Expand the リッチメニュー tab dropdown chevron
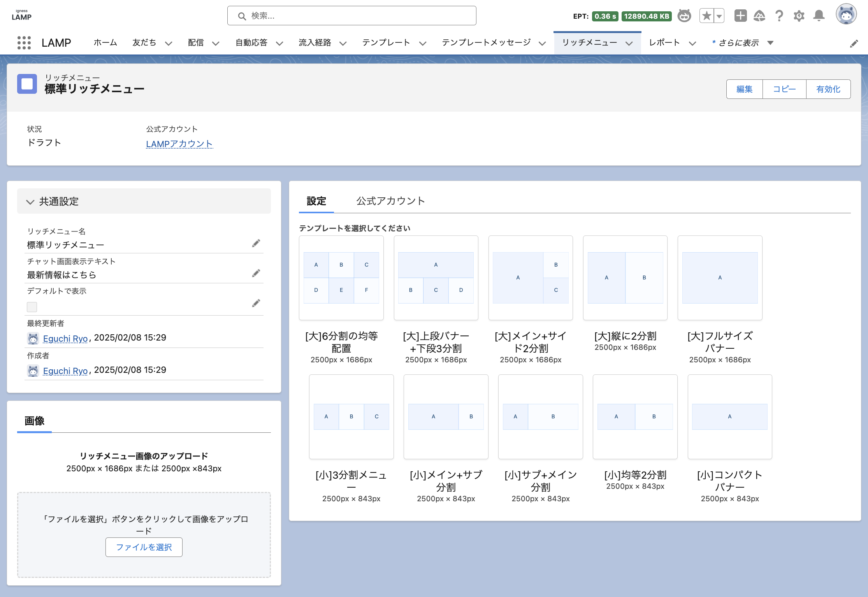Screen dimensions: 868x597 pyautogui.click(x=629, y=43)
